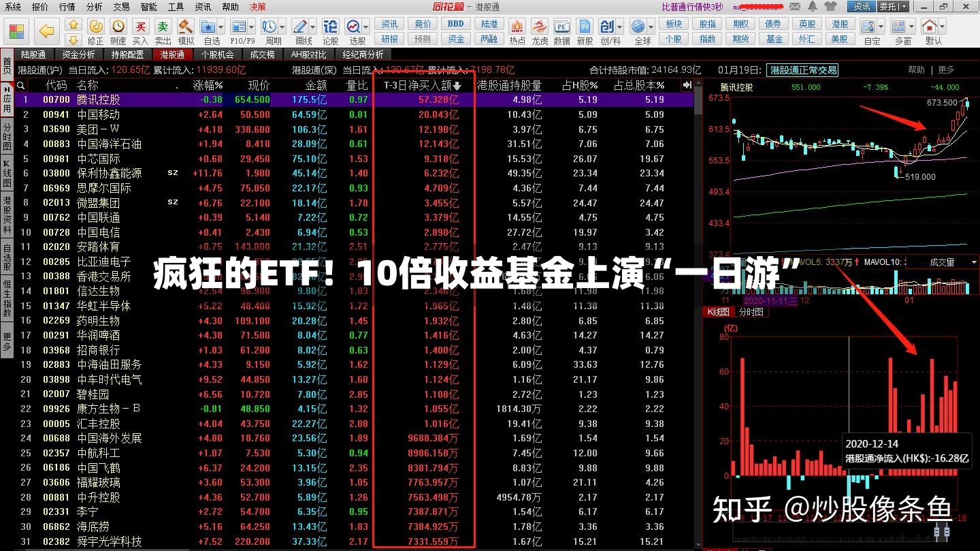Click the 期货 futures button
Screen dimensions: 980x551
pos(740,39)
